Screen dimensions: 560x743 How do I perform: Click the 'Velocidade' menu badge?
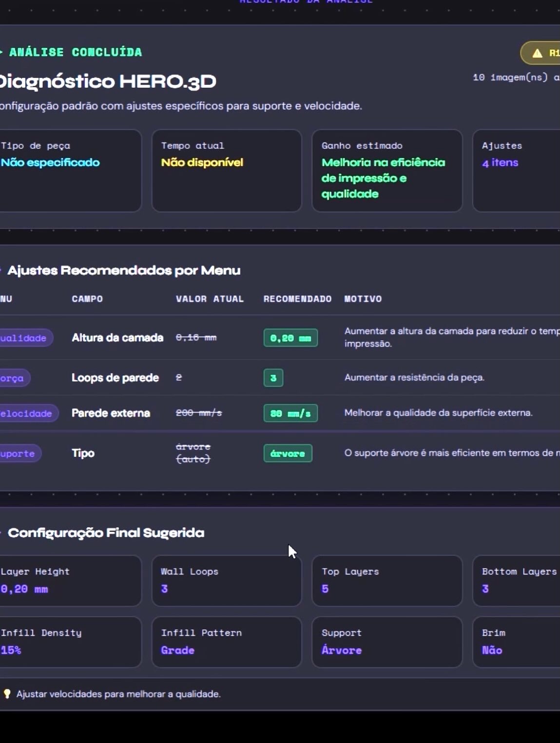29,413
